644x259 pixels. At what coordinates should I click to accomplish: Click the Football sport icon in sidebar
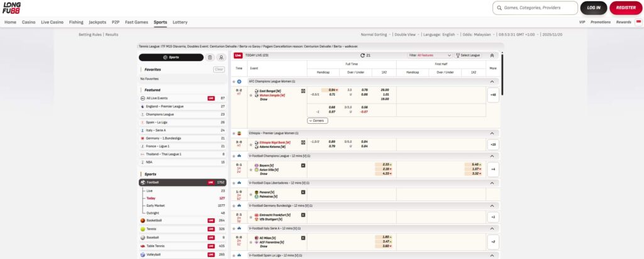[143, 182]
